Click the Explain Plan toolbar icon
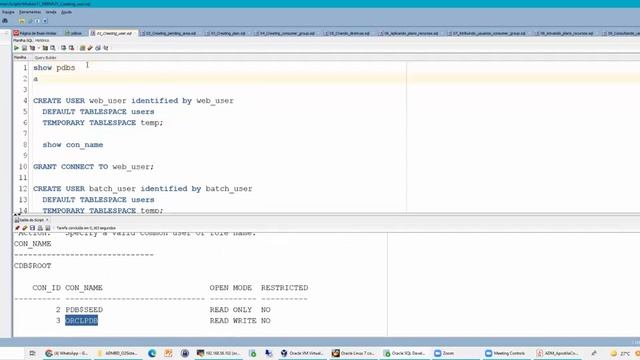Screen dimensions: 640x360 coord(32,48)
